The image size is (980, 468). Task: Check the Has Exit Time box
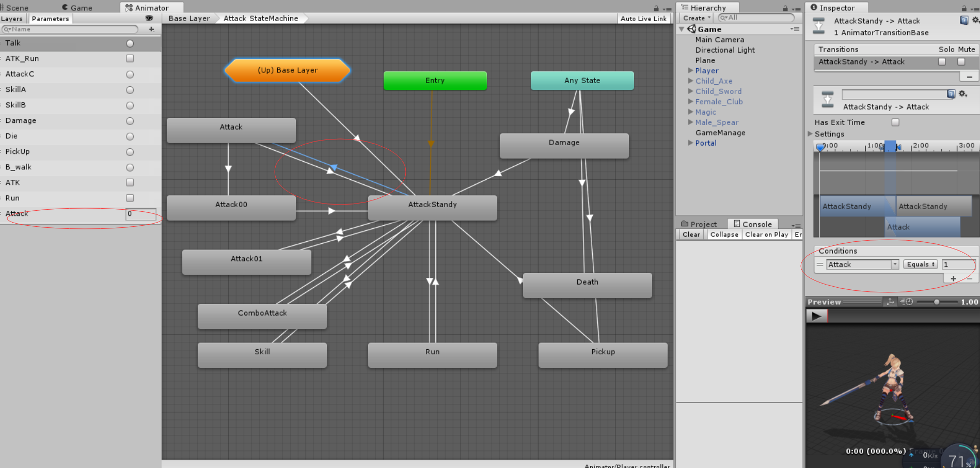[895, 122]
